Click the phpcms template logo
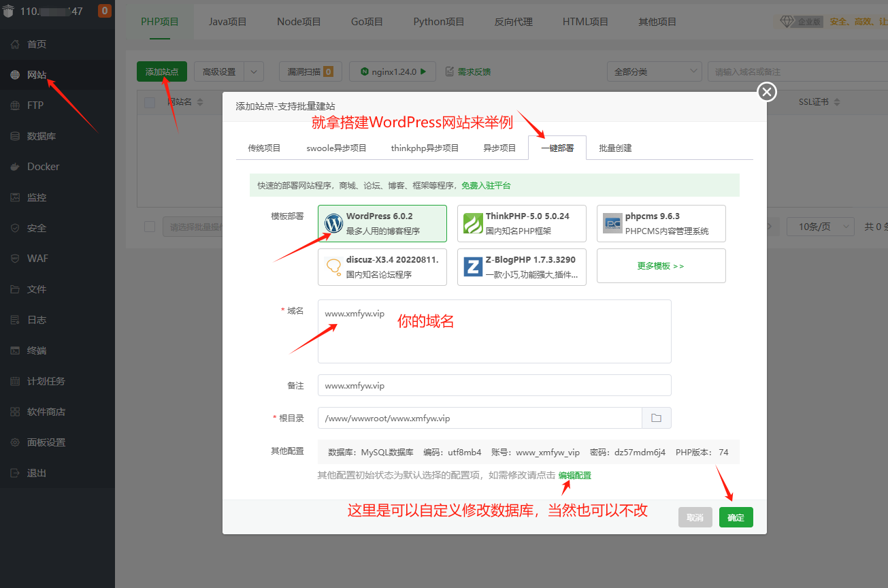The width and height of the screenshot is (888, 588). [x=612, y=223]
